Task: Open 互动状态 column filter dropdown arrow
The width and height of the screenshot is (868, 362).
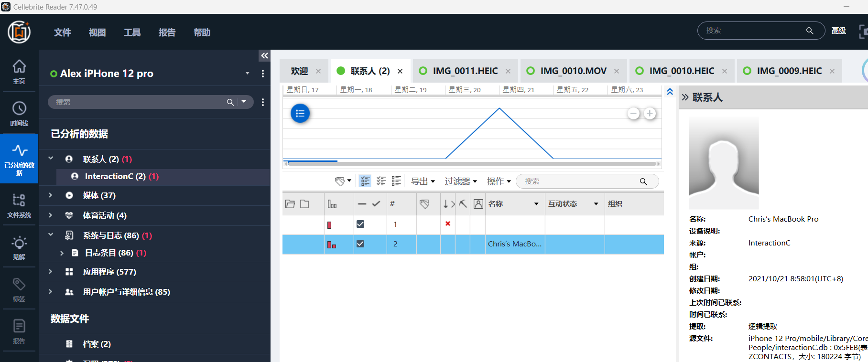Action: click(x=596, y=204)
